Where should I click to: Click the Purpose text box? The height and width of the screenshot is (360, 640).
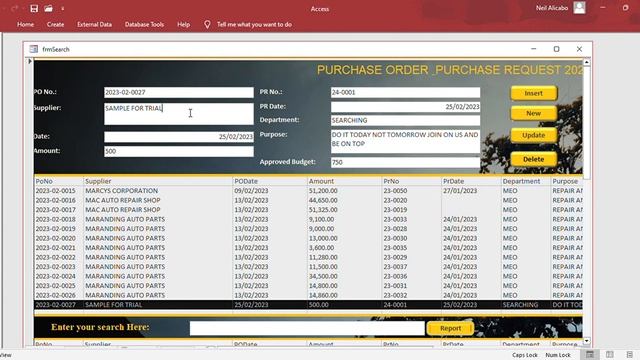405,141
